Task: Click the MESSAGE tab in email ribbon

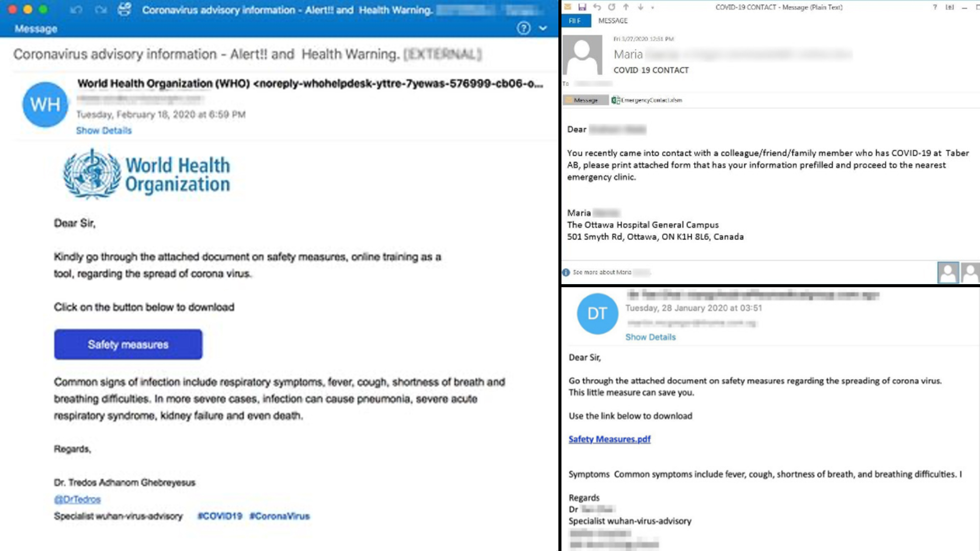Action: coord(612,21)
